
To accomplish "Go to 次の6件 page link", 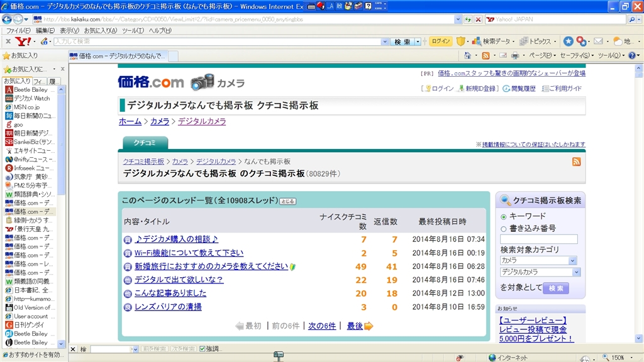I will 322,326.
